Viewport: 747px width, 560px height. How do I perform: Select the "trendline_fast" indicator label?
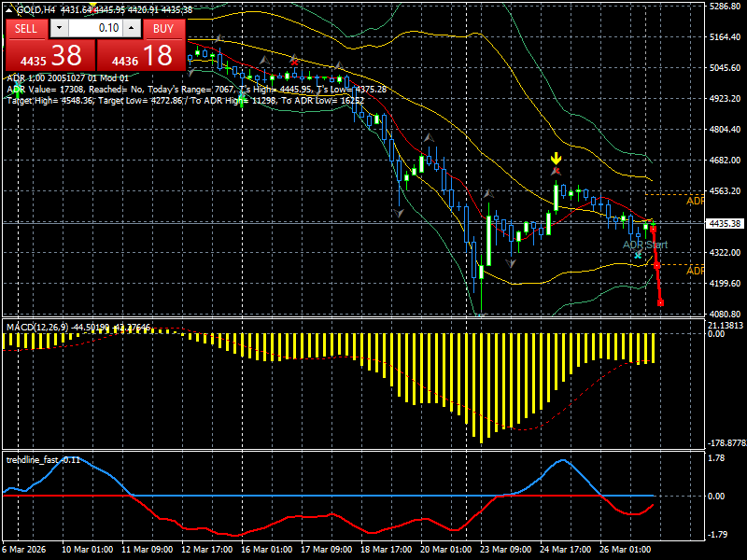tap(32, 459)
